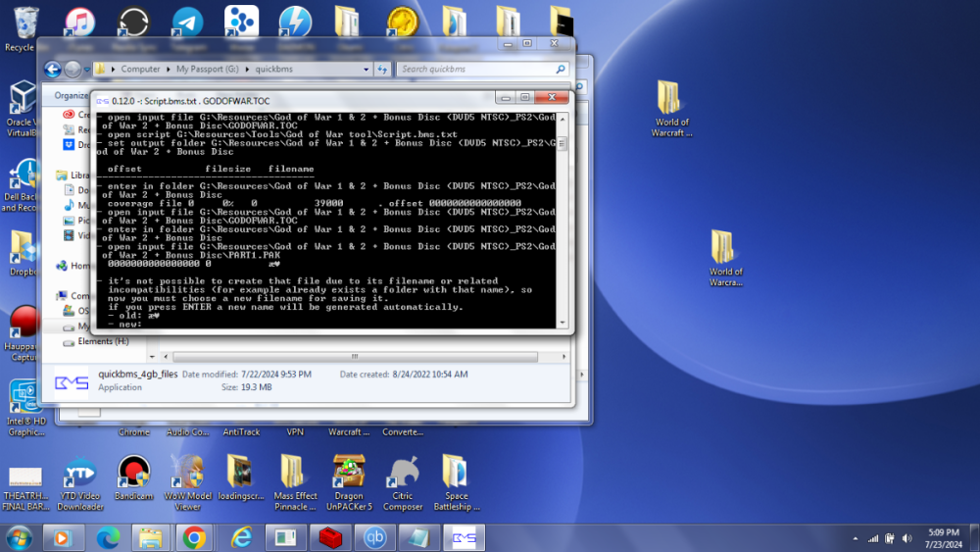Click the Telegram desktop icon

click(x=187, y=23)
